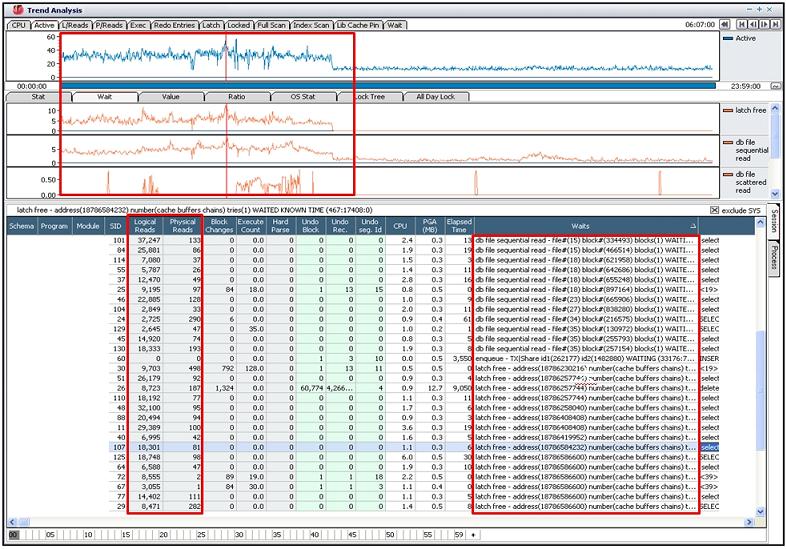Open the OS Stat sub-tab
Screen dimensions: 787x549
[x=303, y=97]
